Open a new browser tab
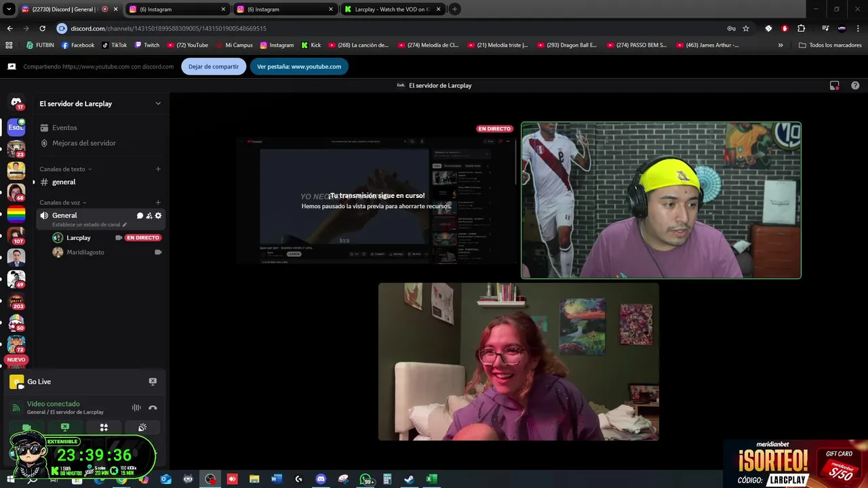868x488 pixels. tap(454, 9)
